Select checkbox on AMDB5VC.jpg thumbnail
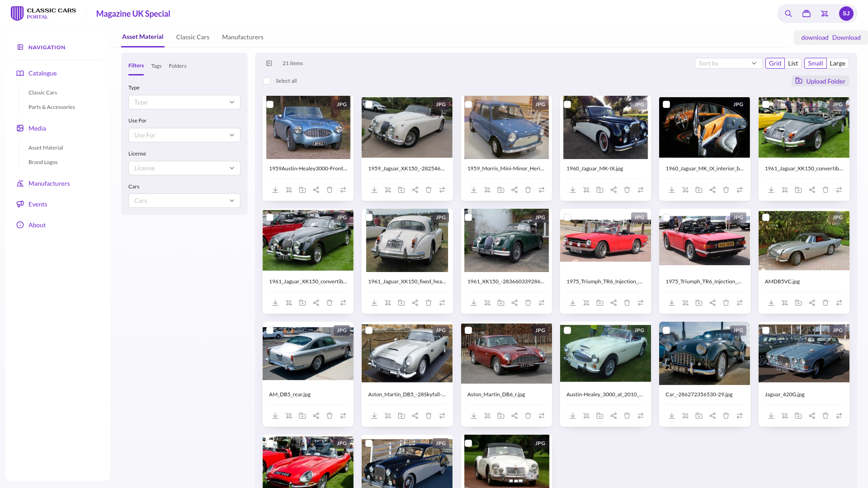868x488 pixels. [766, 217]
